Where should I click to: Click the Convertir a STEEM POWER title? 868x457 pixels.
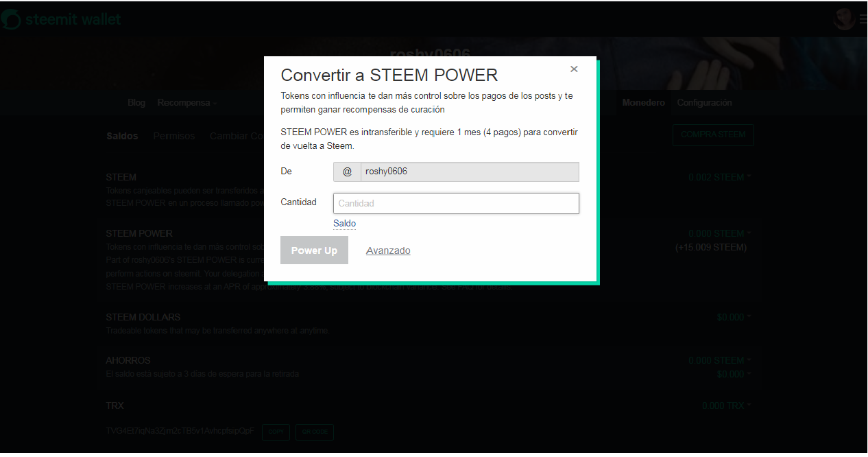pyautogui.click(x=389, y=75)
